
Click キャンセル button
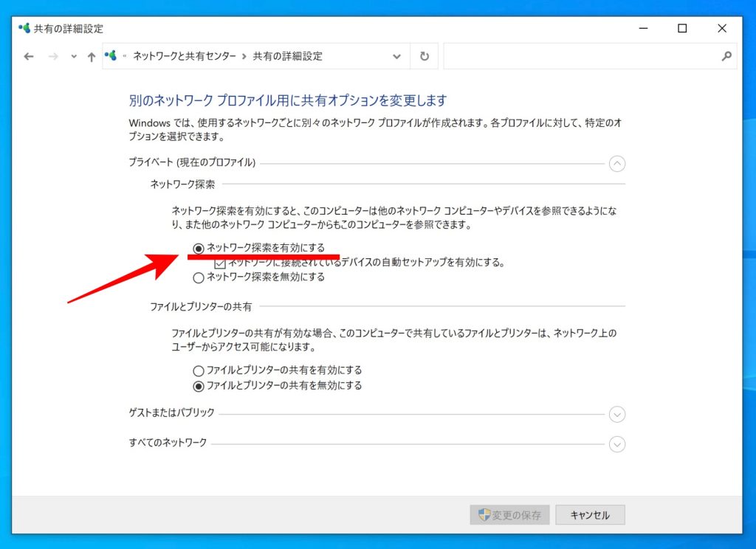[590, 515]
